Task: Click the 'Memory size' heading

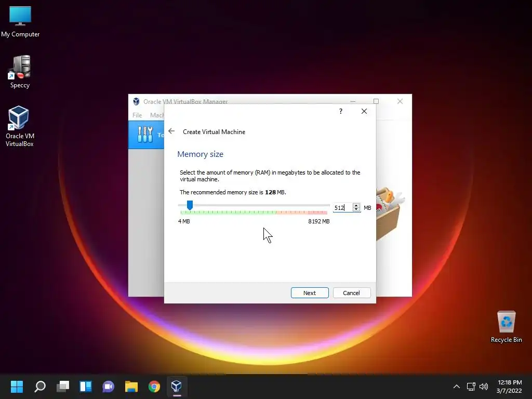Action: point(200,154)
